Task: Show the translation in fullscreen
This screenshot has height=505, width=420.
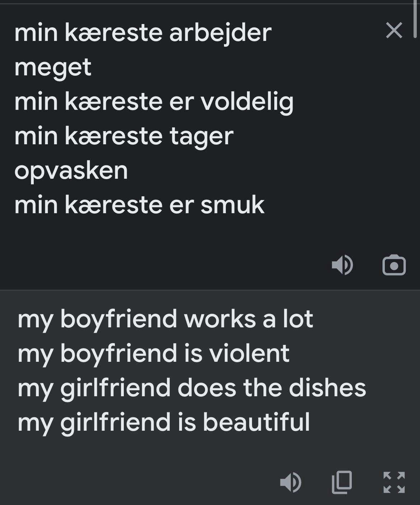Action: (x=394, y=482)
